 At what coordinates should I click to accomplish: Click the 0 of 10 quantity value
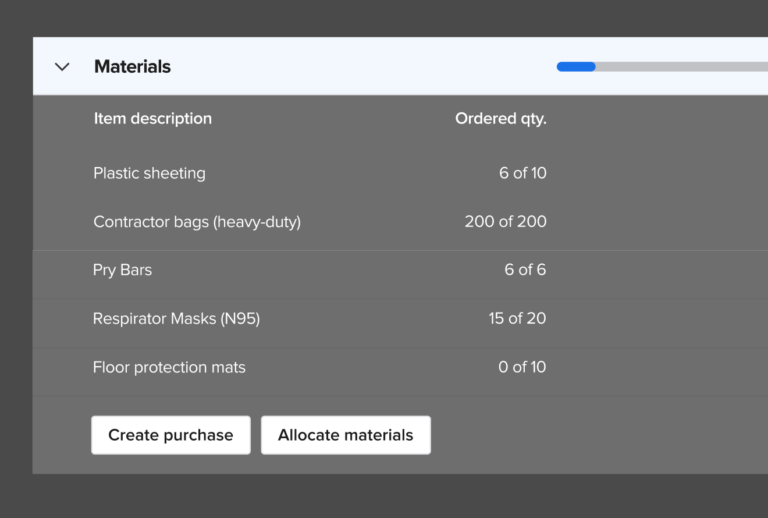pos(522,367)
